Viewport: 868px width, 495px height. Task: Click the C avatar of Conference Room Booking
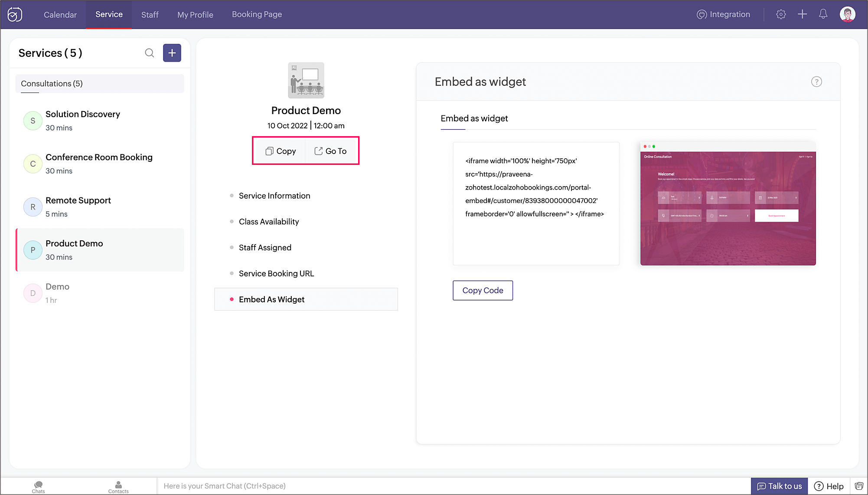click(x=33, y=164)
